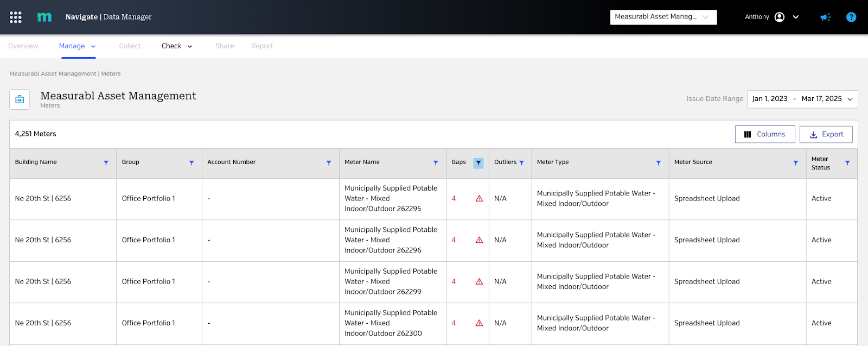Click N/A outliers value for meter 262299
Viewport: 868px width, 346px height.
(500, 282)
